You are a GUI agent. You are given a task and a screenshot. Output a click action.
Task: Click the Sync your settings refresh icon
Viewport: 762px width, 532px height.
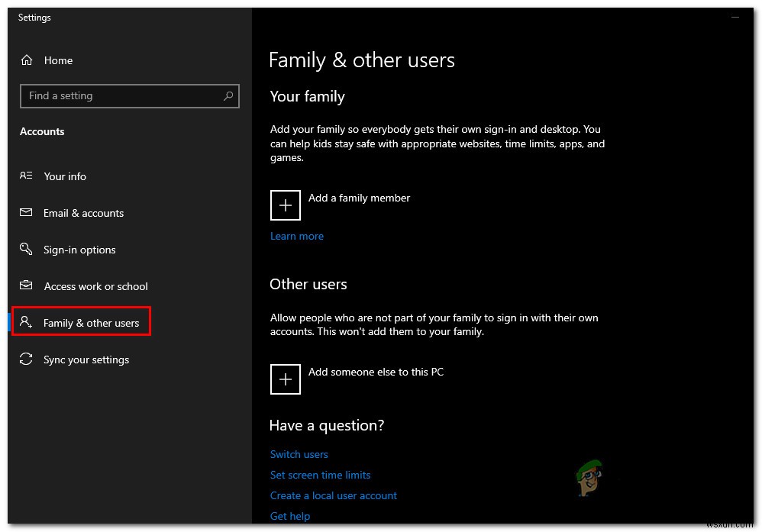(26, 360)
